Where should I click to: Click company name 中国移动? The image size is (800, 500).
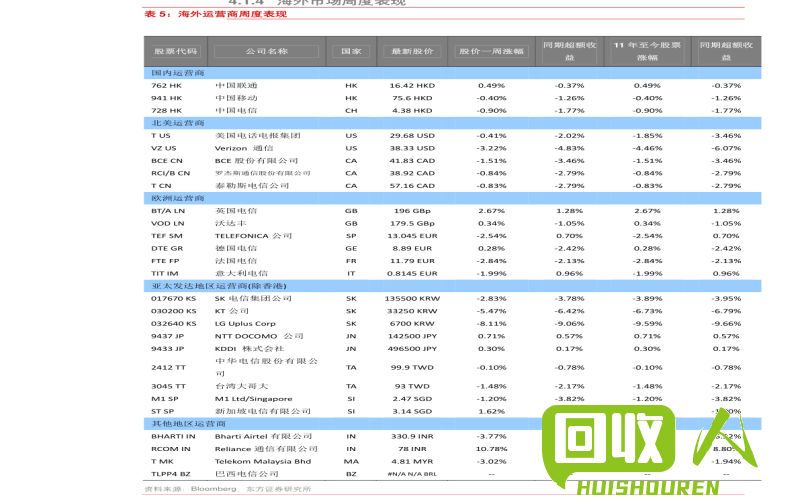pyautogui.click(x=236, y=98)
